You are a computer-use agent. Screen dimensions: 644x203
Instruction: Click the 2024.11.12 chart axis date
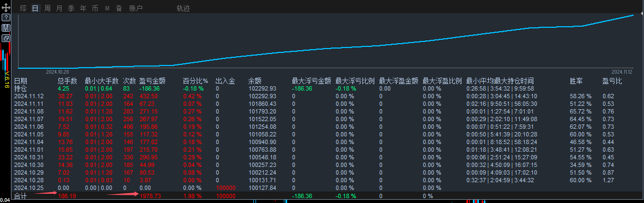pos(622,71)
